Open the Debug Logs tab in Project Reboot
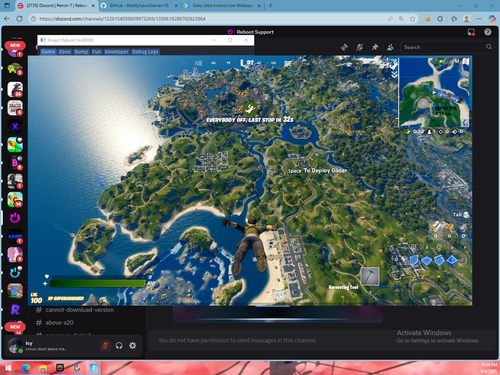 tap(145, 52)
